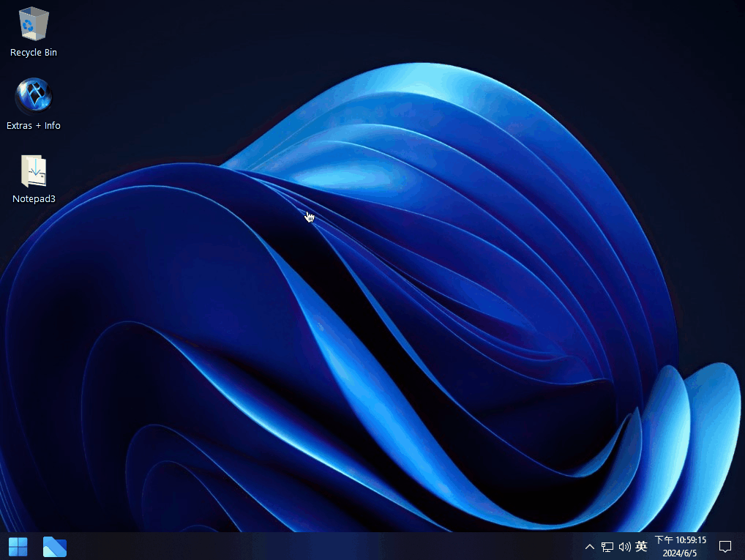Show hidden system tray icons
Image resolution: width=745 pixels, height=560 pixels.
pyautogui.click(x=590, y=547)
